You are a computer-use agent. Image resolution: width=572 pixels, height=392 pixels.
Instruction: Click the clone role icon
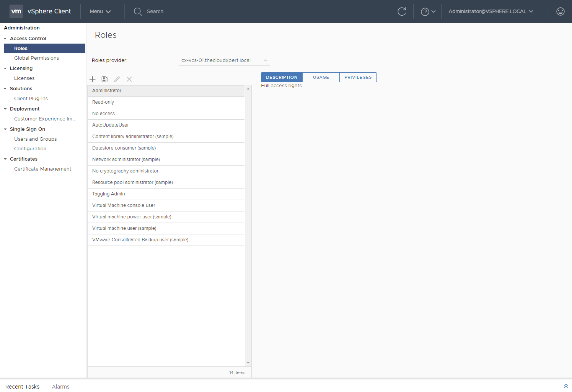104,79
